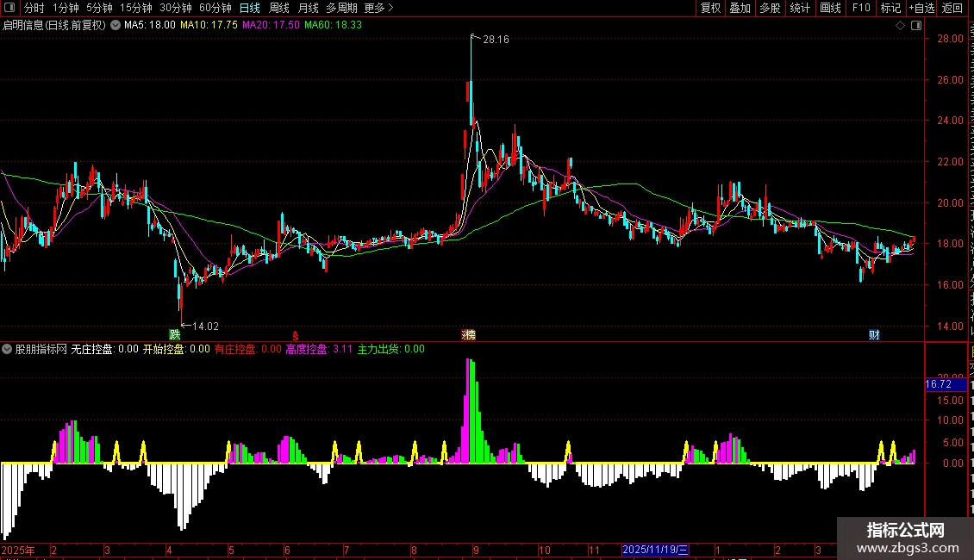Click the MA20: 17.50 label
The width and height of the screenshot is (974, 560).
[x=271, y=25]
